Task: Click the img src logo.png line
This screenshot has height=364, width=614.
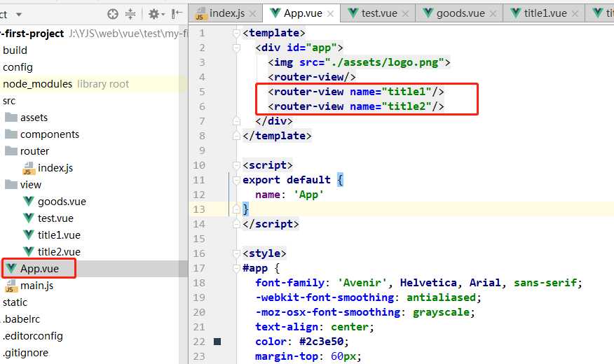Action: (x=359, y=62)
